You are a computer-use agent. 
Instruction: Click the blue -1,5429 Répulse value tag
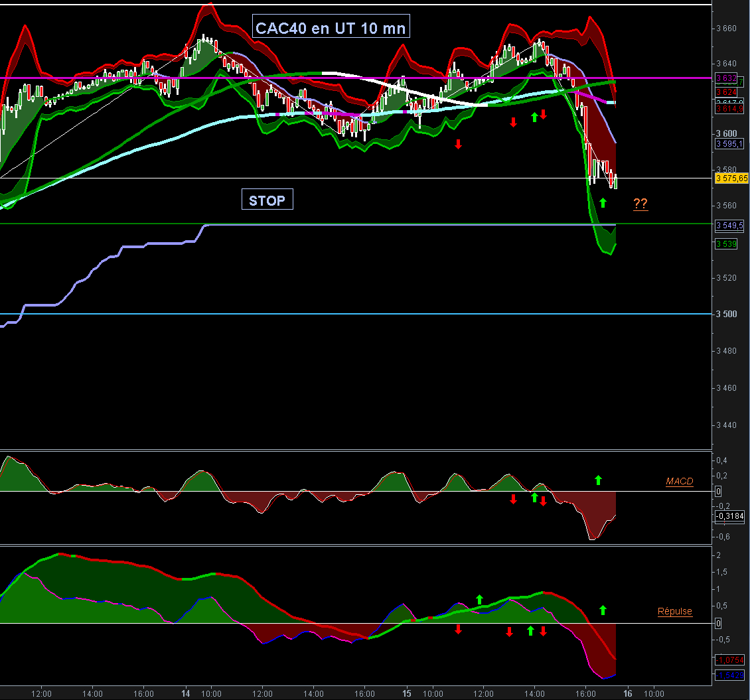729,675
